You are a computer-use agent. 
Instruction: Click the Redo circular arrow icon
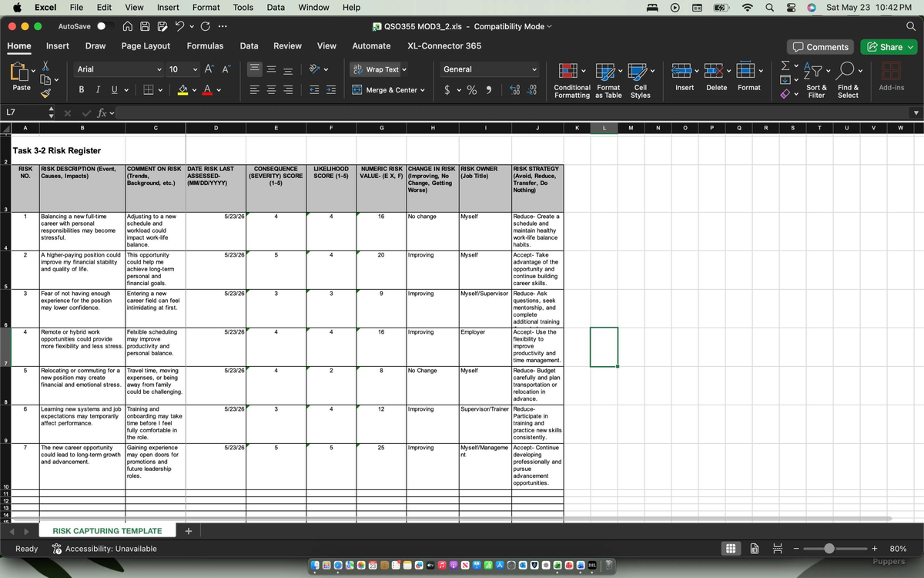pos(205,26)
